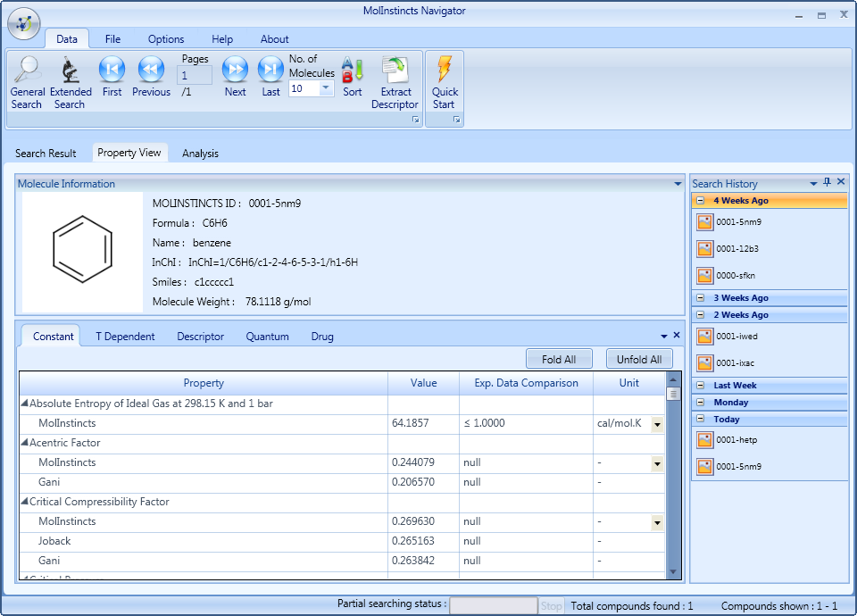Show the Quantum properties tab
This screenshot has width=857, height=616.
coord(267,337)
